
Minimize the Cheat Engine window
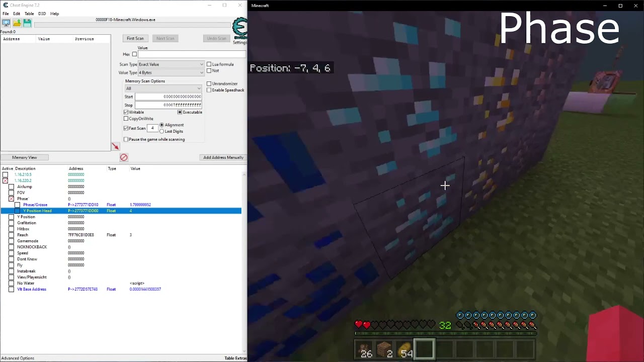(x=209, y=5)
